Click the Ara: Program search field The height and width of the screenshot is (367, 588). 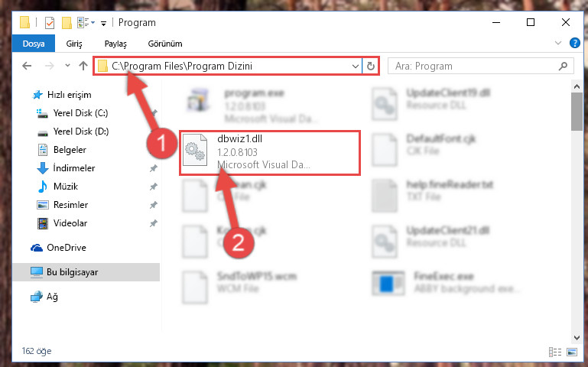pos(474,67)
